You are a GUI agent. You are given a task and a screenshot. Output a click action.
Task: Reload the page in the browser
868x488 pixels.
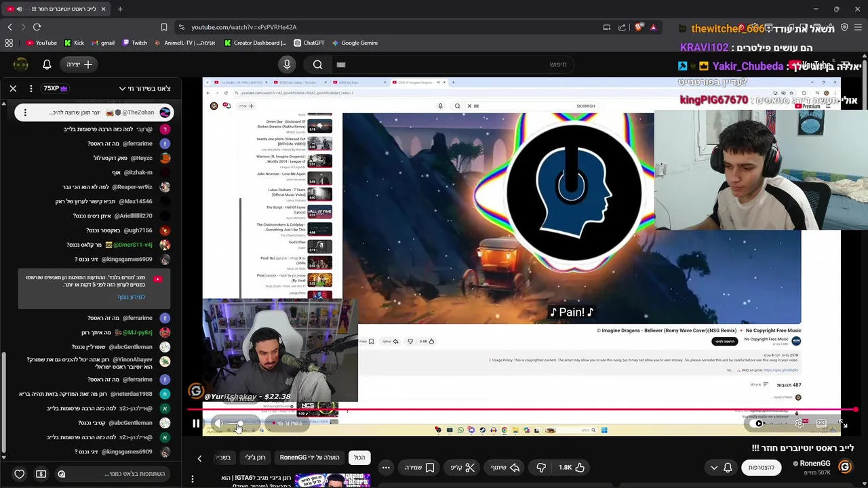tap(37, 27)
